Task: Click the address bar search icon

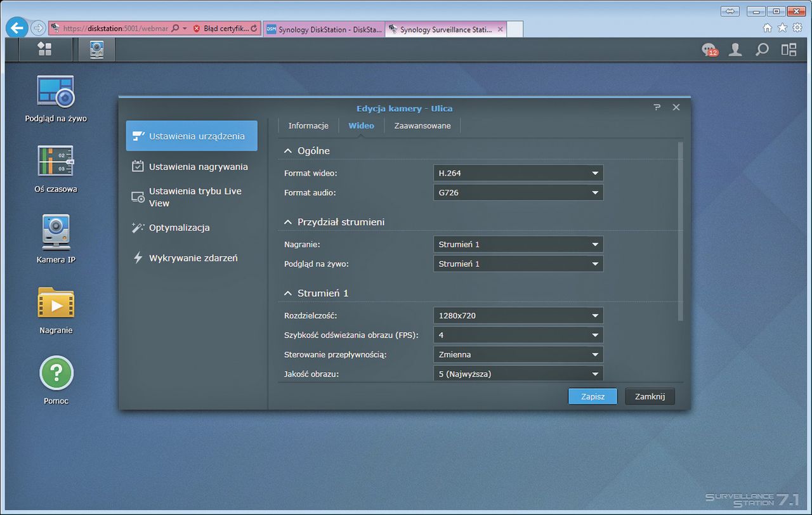Action: click(176, 29)
